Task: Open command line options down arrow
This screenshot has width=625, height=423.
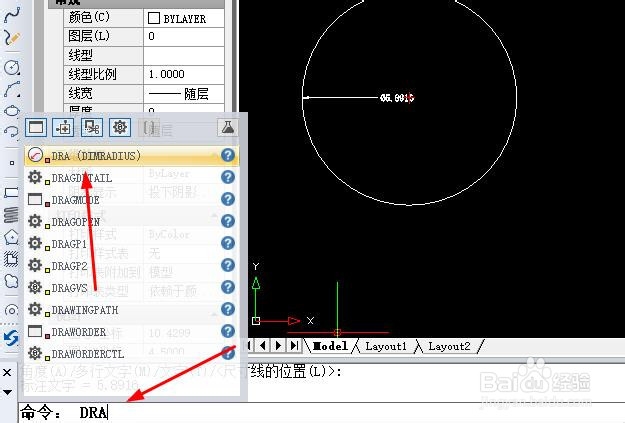Action: pyautogui.click(x=7, y=392)
